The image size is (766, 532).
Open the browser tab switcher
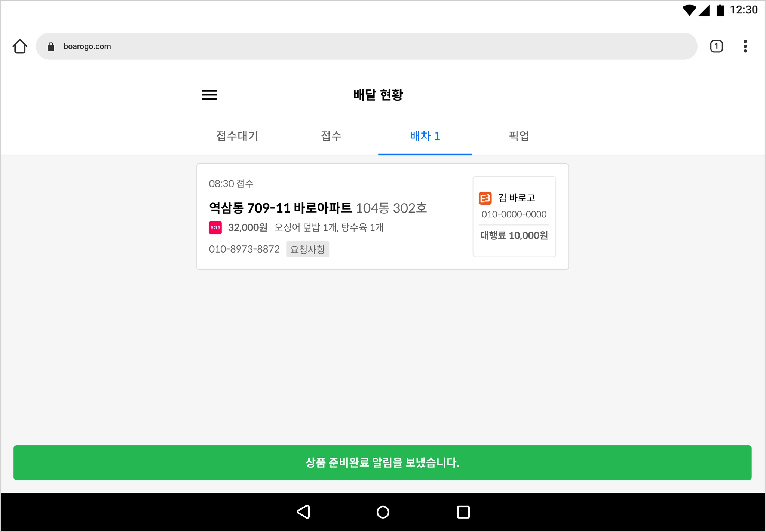[x=716, y=46]
